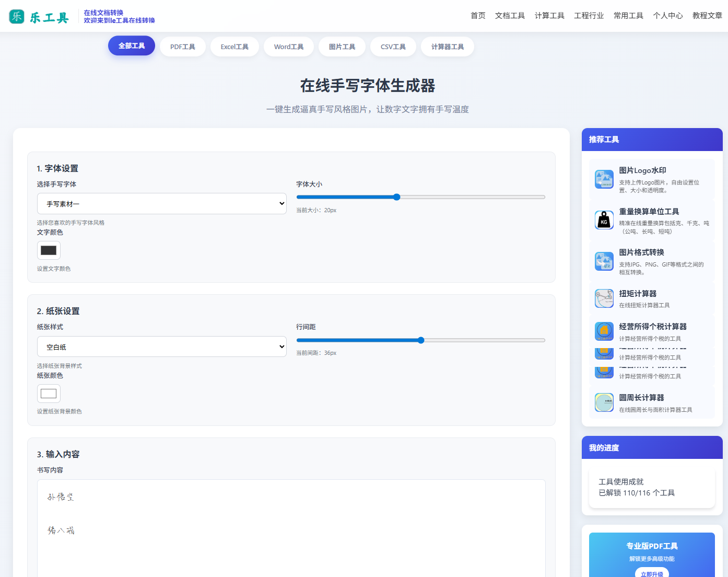Click the 乐工具 site logo icon

pos(17,16)
